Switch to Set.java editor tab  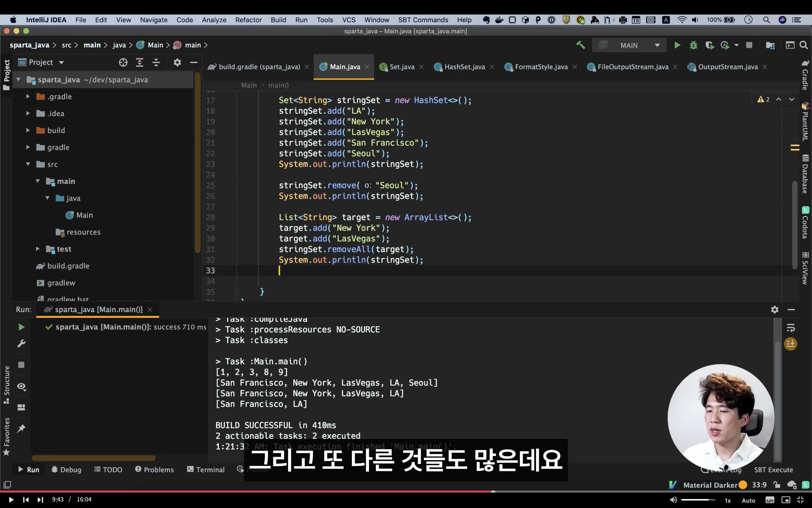[402, 67]
